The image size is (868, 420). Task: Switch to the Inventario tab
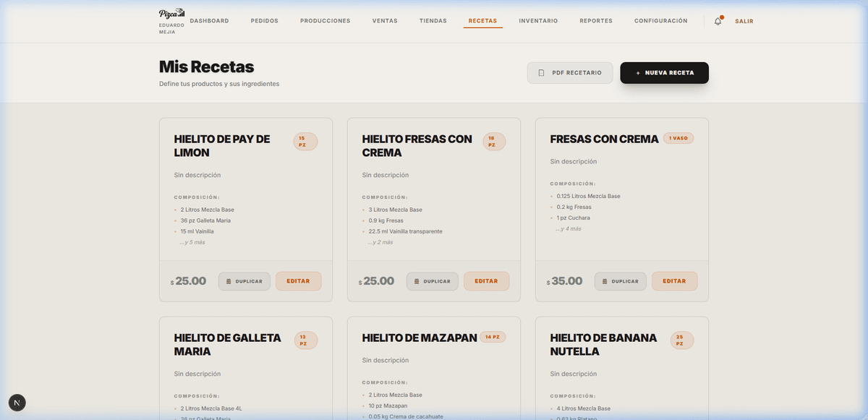[538, 21]
